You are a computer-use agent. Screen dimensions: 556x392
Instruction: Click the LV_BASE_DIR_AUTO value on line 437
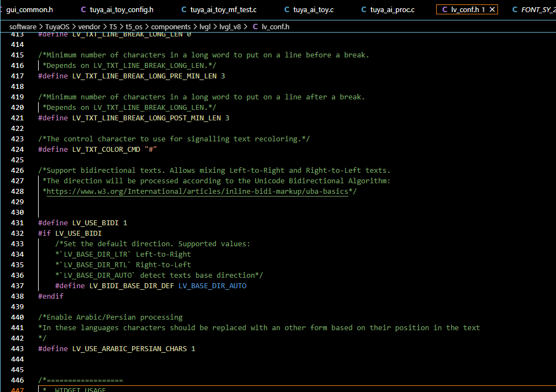(x=212, y=286)
